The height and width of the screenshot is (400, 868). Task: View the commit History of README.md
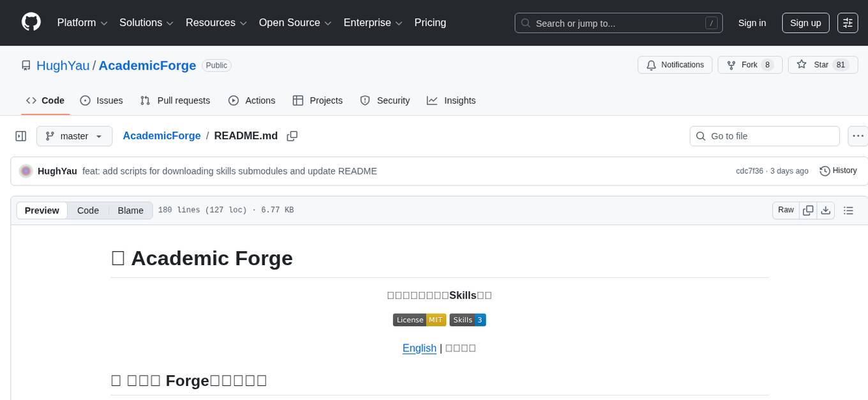click(838, 171)
